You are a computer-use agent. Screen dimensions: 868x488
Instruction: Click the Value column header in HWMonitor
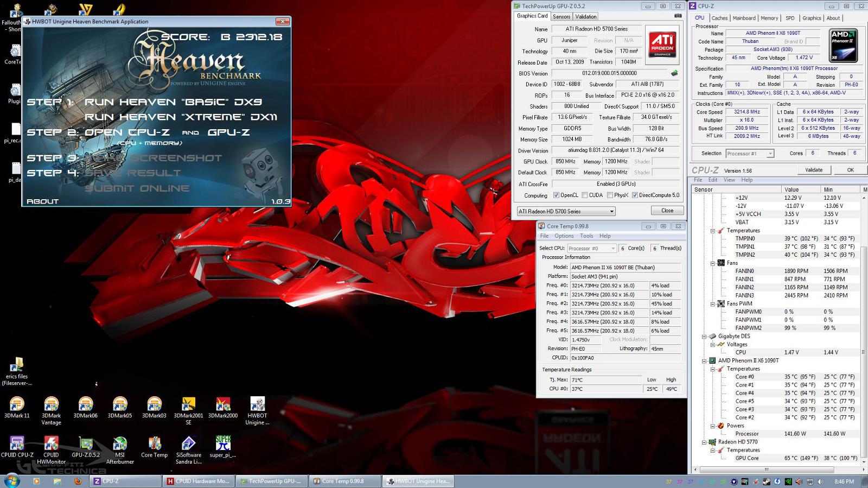point(800,189)
